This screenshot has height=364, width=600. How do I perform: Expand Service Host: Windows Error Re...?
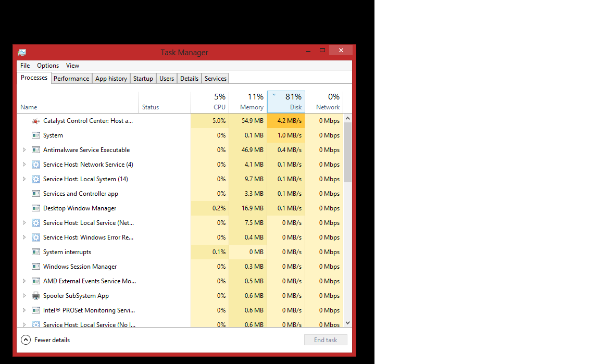(24, 237)
